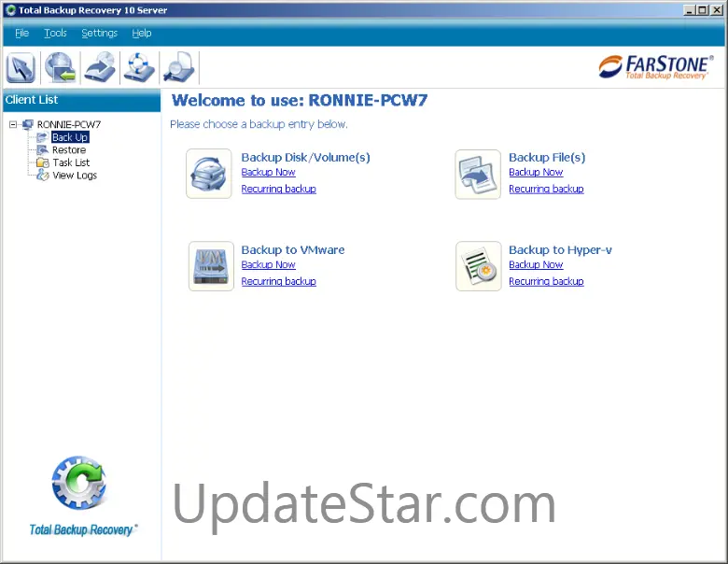Image resolution: width=728 pixels, height=564 pixels.
Task: Open the Settings menu
Action: click(x=99, y=33)
